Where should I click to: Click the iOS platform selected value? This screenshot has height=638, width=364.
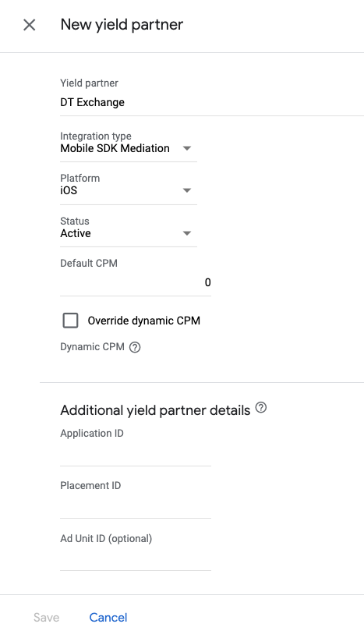(x=69, y=190)
